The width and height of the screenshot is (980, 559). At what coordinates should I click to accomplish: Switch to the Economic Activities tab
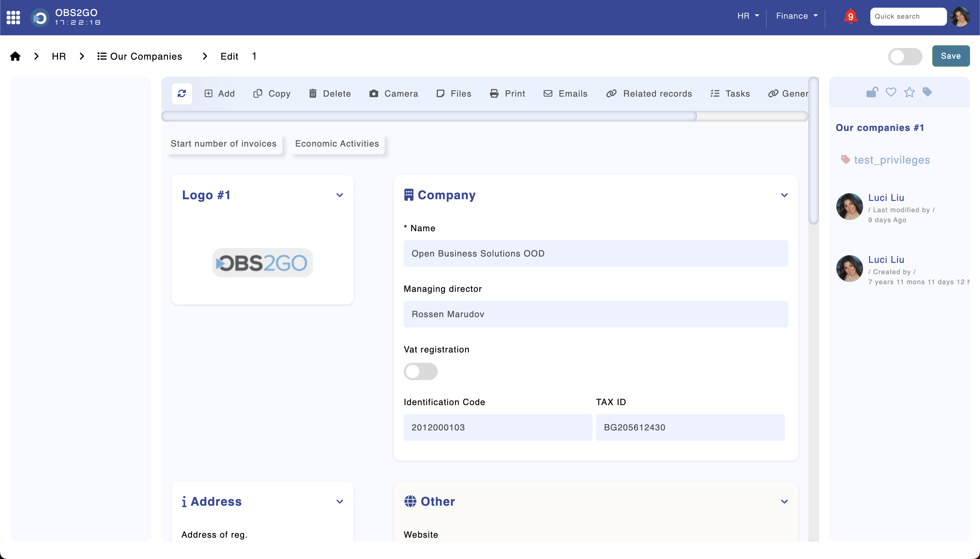337,143
